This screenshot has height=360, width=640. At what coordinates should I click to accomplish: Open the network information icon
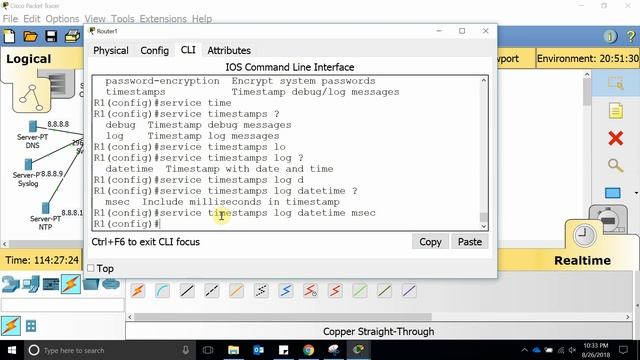click(x=610, y=37)
